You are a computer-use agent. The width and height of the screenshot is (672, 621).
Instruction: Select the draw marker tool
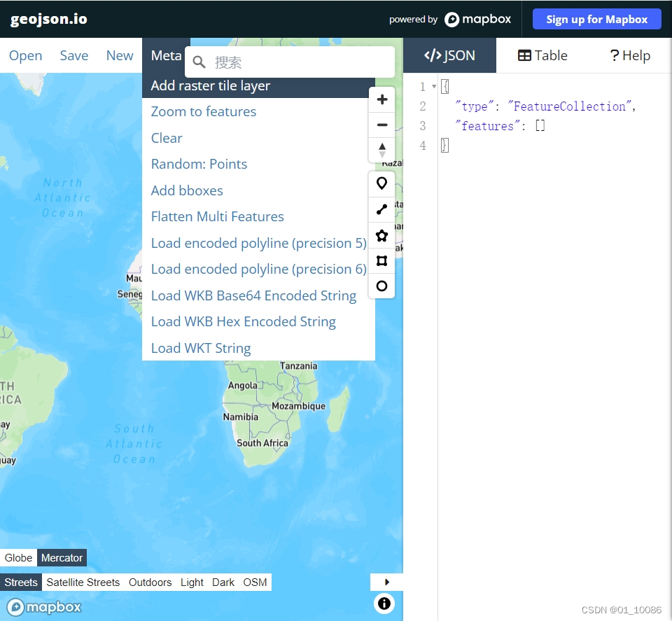[x=381, y=183]
